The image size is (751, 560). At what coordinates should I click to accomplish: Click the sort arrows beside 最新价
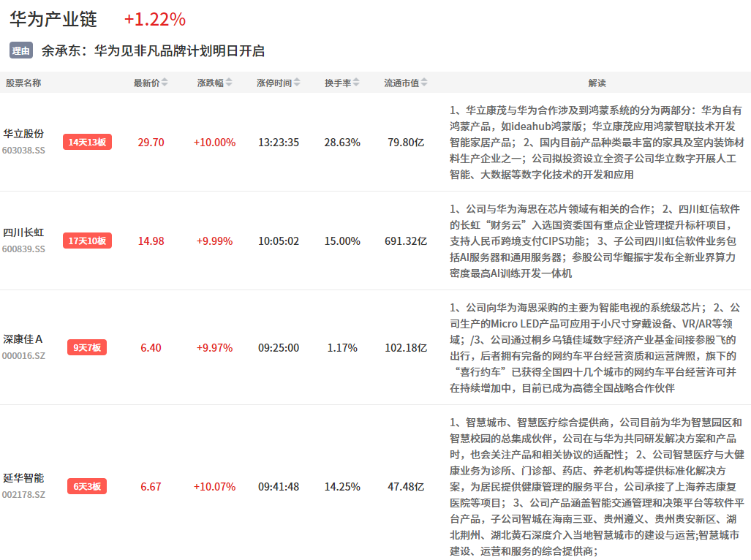(x=165, y=83)
